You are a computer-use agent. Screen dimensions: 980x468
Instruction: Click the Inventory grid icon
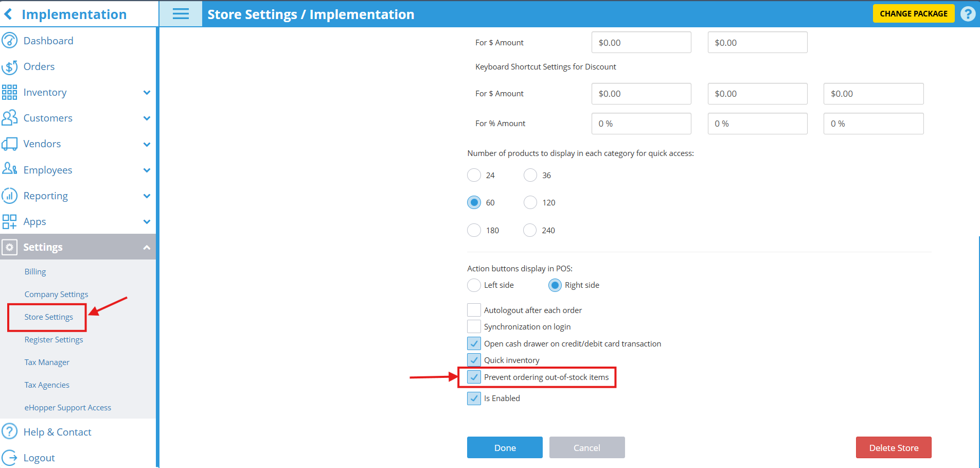click(10, 93)
